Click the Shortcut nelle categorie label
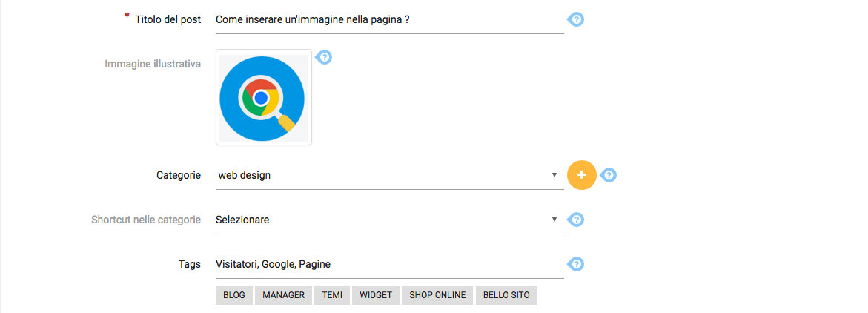 (x=146, y=220)
